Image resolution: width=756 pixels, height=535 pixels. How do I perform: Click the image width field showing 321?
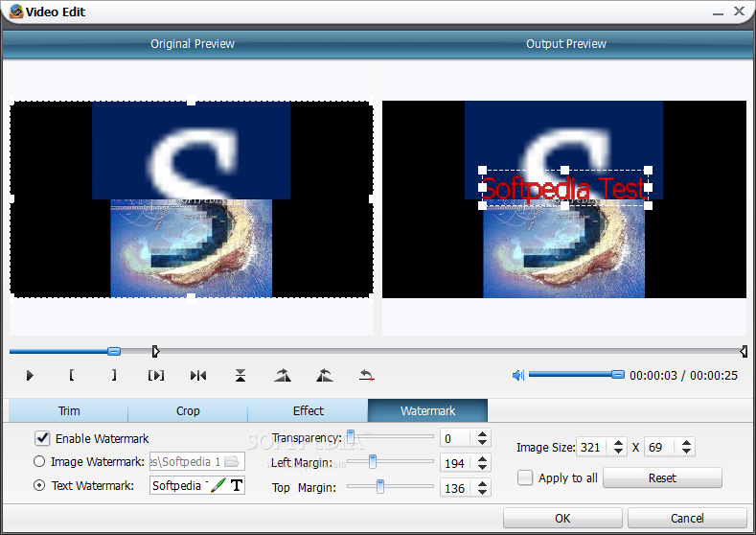click(x=593, y=447)
